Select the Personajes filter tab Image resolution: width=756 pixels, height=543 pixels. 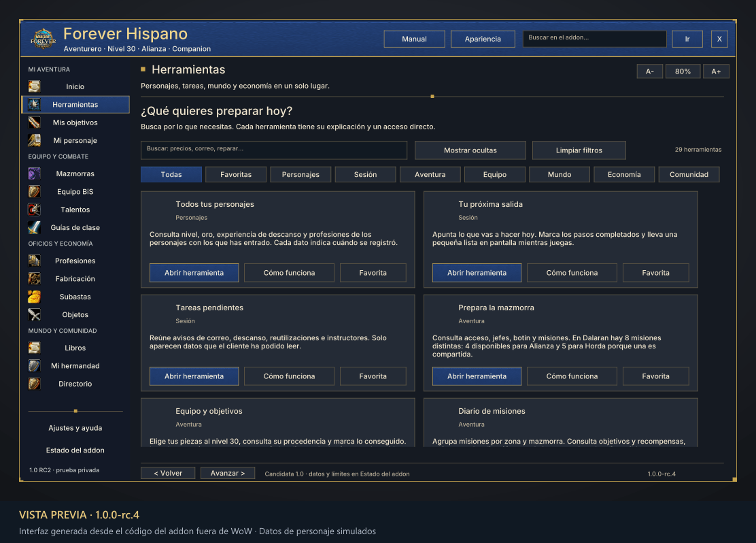[300, 174]
